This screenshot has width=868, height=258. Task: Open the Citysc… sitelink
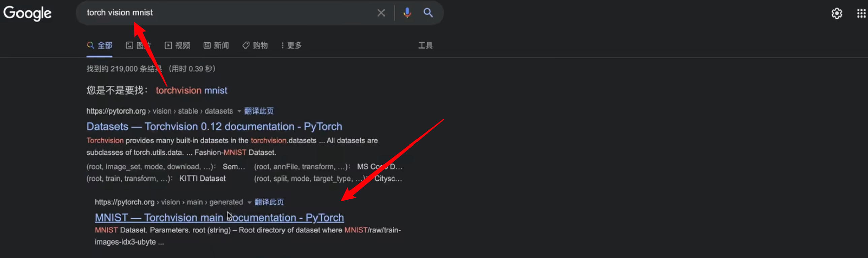(388, 179)
